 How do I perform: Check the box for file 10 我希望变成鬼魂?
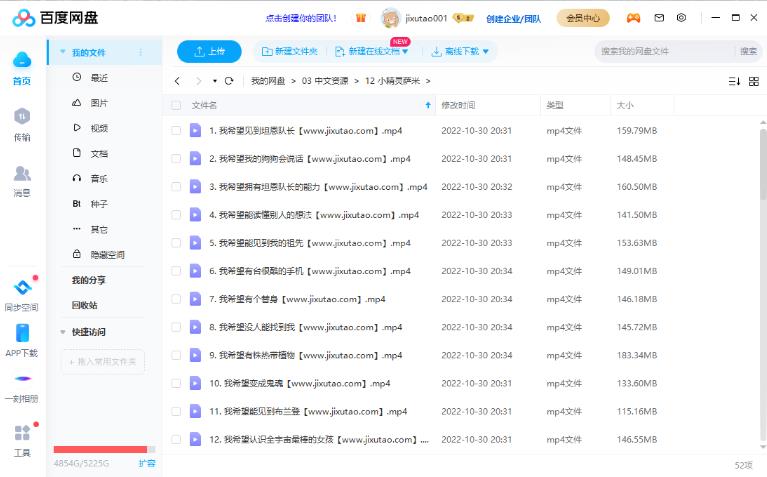[176, 384]
